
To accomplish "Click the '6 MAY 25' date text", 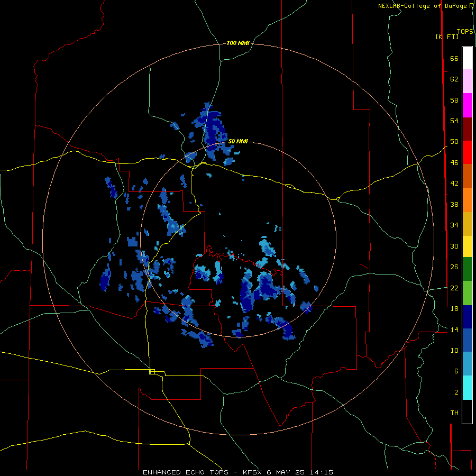I will point(286,472).
